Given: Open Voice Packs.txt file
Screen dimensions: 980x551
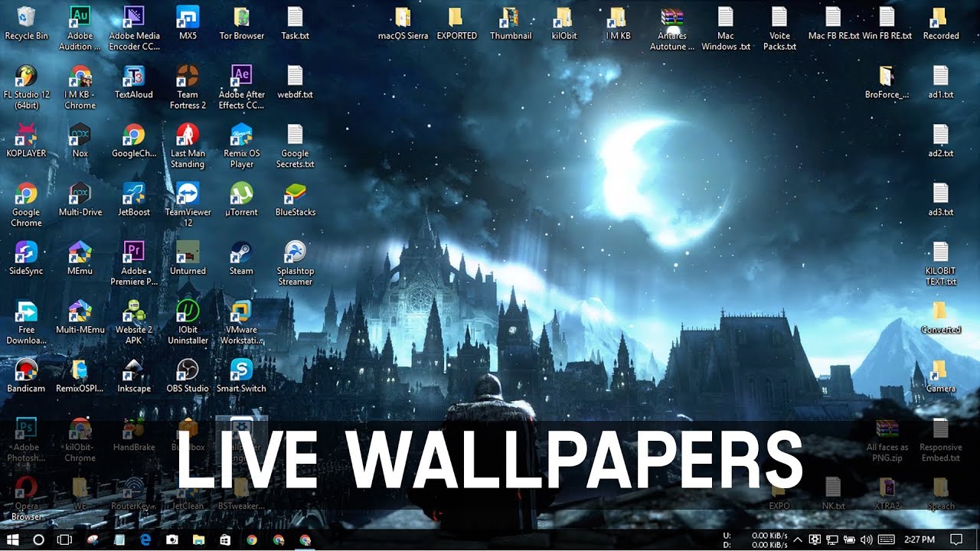Looking at the screenshot, I should pos(779,28).
